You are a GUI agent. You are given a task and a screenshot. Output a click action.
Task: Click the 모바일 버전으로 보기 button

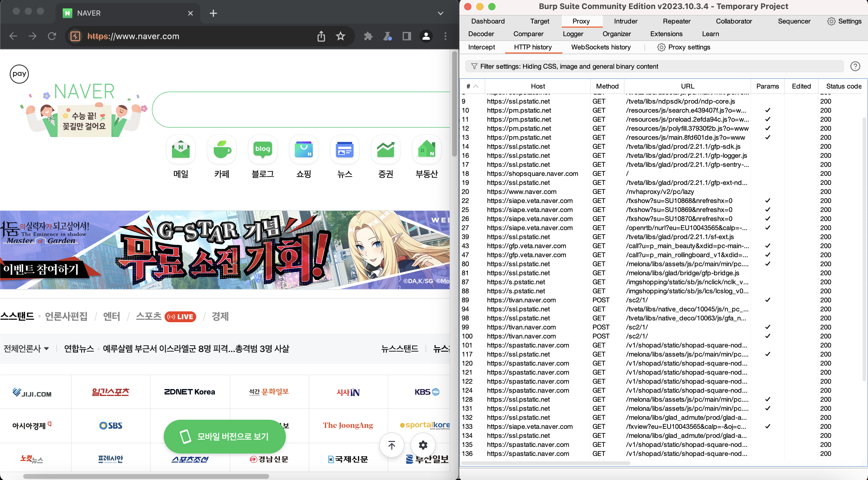tap(225, 436)
